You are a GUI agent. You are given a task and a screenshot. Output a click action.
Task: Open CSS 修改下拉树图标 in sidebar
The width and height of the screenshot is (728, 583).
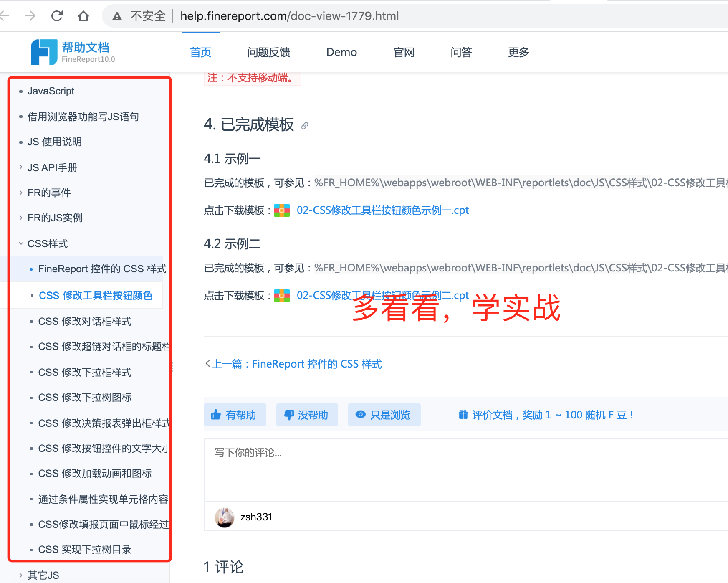click(x=85, y=398)
